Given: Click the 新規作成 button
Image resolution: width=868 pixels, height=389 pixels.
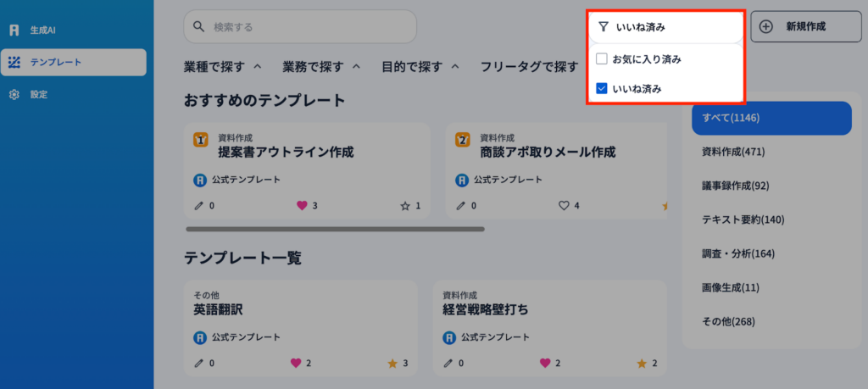Looking at the screenshot, I should (x=800, y=27).
